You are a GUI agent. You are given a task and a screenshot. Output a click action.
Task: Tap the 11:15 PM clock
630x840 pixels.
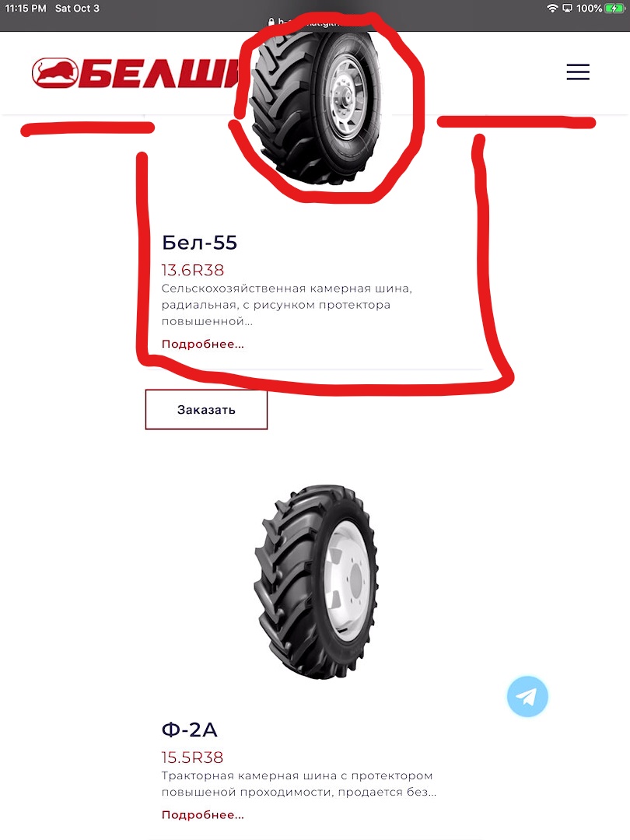[x=26, y=8]
